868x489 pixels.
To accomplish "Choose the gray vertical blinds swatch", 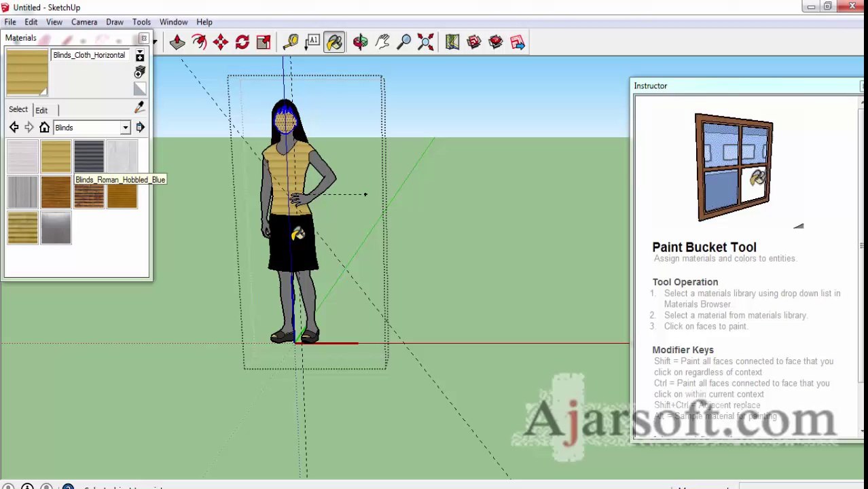I will coord(23,192).
